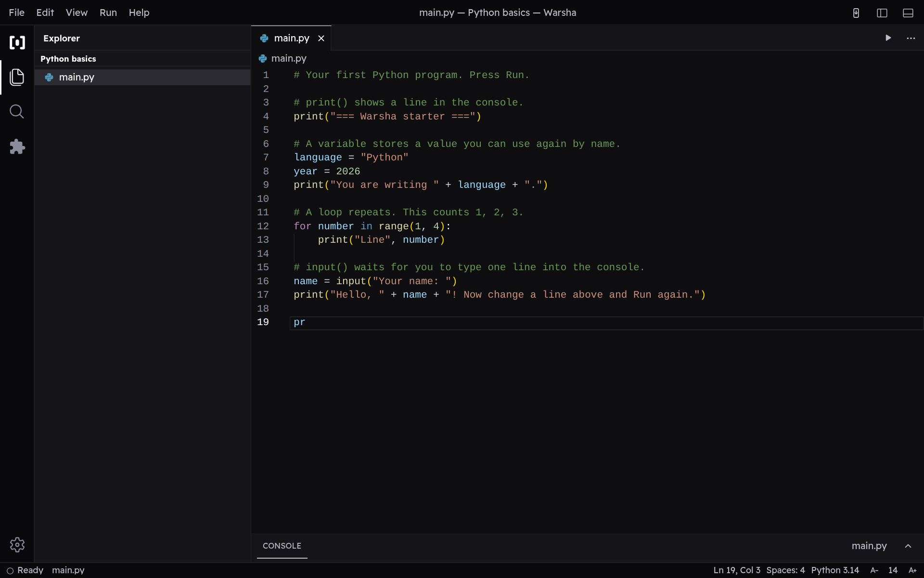Open the Help menu
This screenshot has height=578, width=924.
139,13
